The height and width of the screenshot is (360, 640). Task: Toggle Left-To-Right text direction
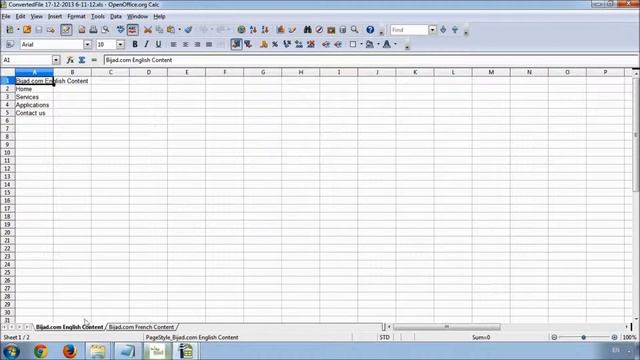(236, 44)
